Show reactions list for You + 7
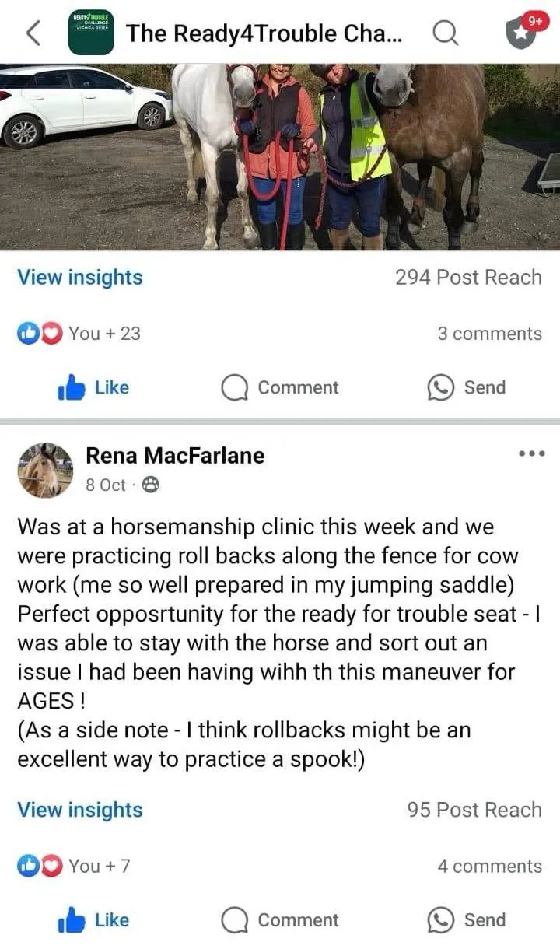The image size is (560, 949). coord(74,867)
